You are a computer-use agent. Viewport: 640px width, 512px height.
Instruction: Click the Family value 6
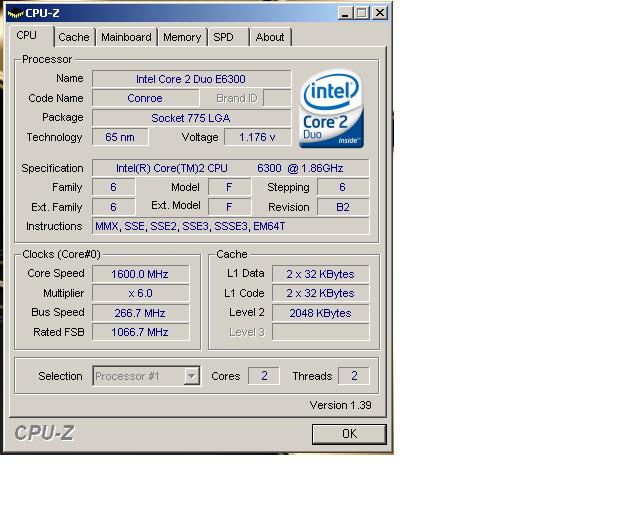click(x=113, y=187)
